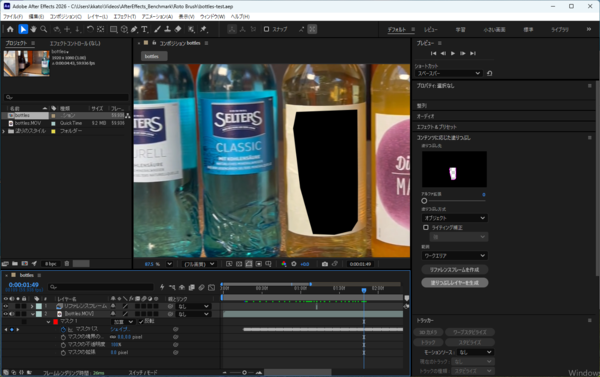The width and height of the screenshot is (600, 377).
Task: Open the コンポジション (Composition) menu
Action: pyautogui.click(x=65, y=16)
